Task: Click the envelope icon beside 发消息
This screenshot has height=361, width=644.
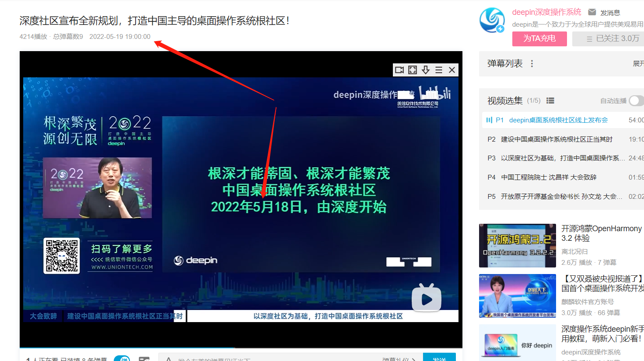Action: tap(592, 12)
